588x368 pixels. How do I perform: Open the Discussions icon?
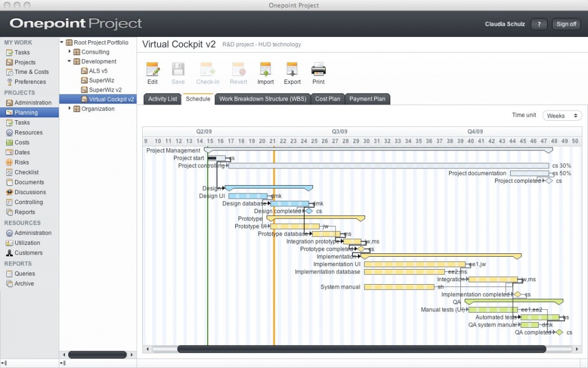pos(10,192)
